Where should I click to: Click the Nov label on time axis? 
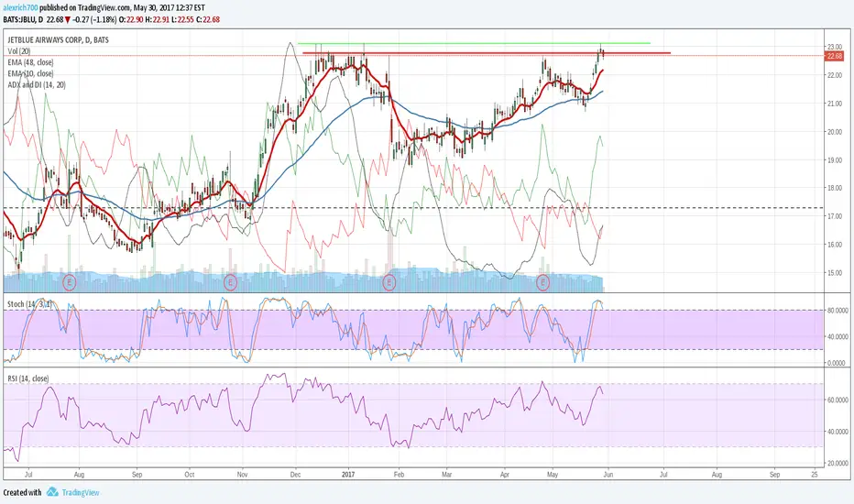tap(243, 475)
